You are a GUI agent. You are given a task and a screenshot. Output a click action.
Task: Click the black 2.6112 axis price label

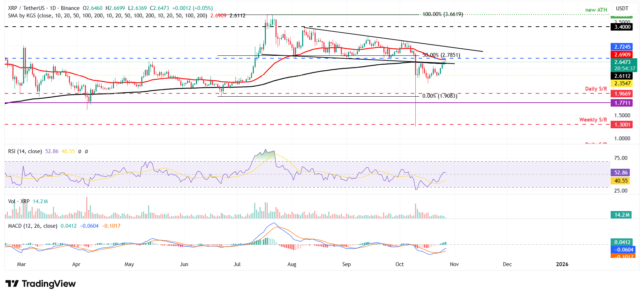(622, 76)
